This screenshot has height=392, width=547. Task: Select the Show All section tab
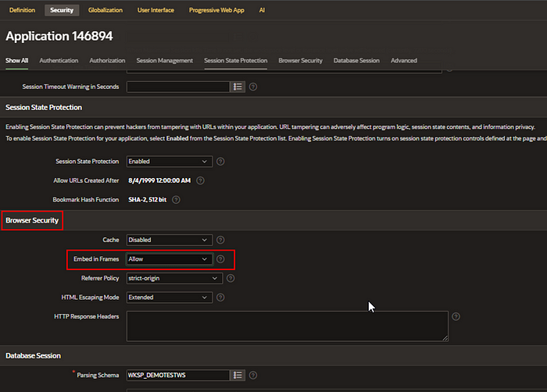[x=16, y=61]
